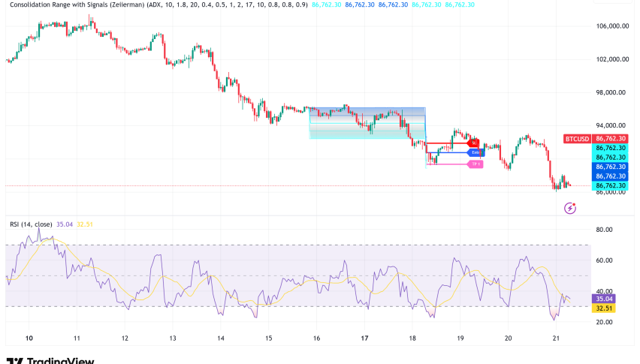Click the TradingView logo
The height and width of the screenshot is (364, 640).
(50, 359)
